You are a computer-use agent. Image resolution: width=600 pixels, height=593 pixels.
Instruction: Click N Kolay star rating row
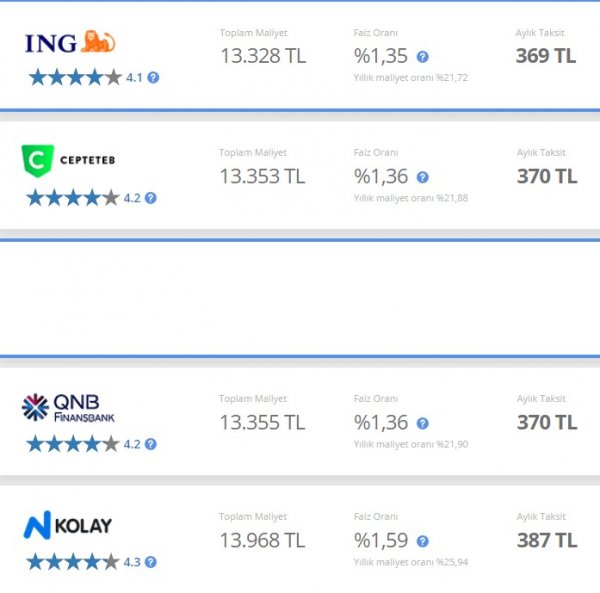(73, 562)
